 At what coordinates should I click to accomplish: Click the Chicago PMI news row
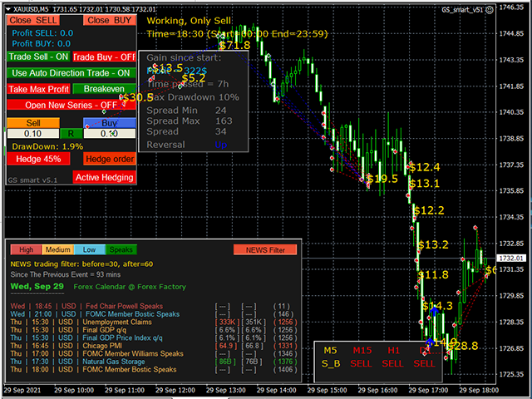[154, 346]
